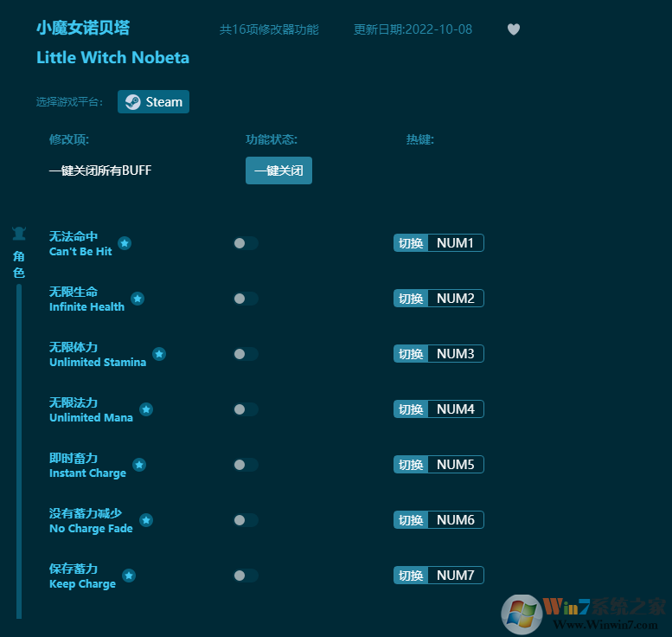Click the NUM4 hotkey field
The height and width of the screenshot is (637, 672).
point(456,409)
